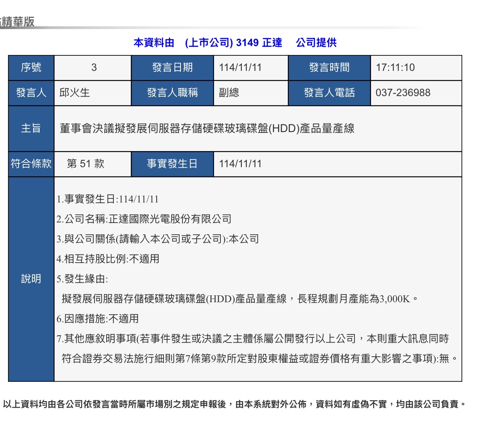Select the serial number value 3
Image resolution: width=478 pixels, height=448 pixels.
94,67
